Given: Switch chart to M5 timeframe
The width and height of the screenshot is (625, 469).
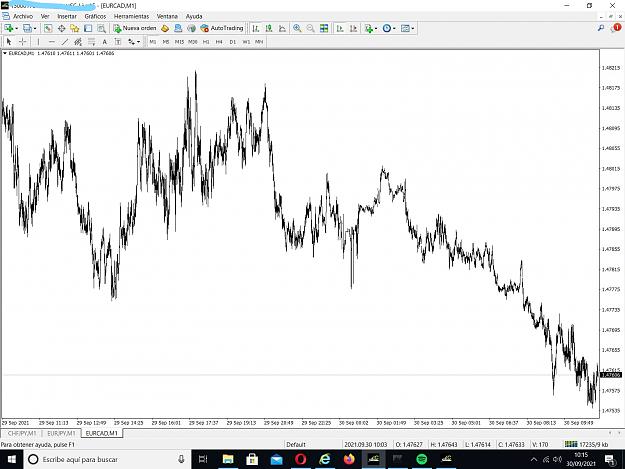Looking at the screenshot, I should pyautogui.click(x=166, y=42).
